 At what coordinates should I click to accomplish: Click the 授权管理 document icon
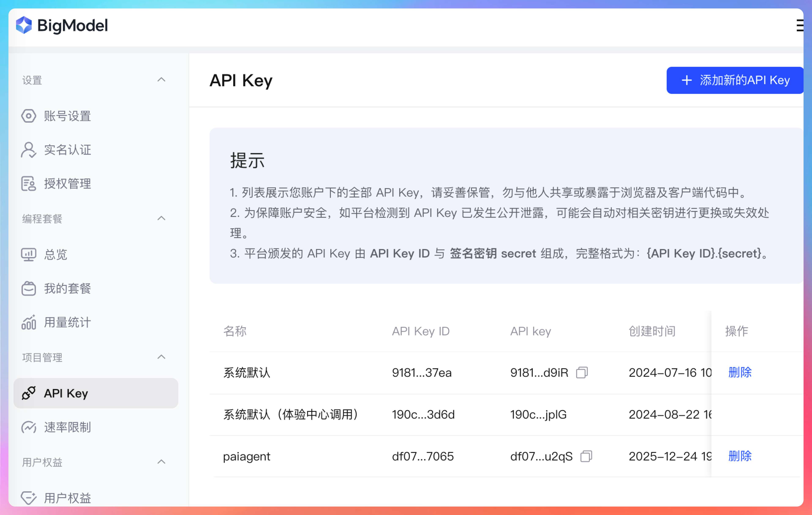pyautogui.click(x=29, y=184)
